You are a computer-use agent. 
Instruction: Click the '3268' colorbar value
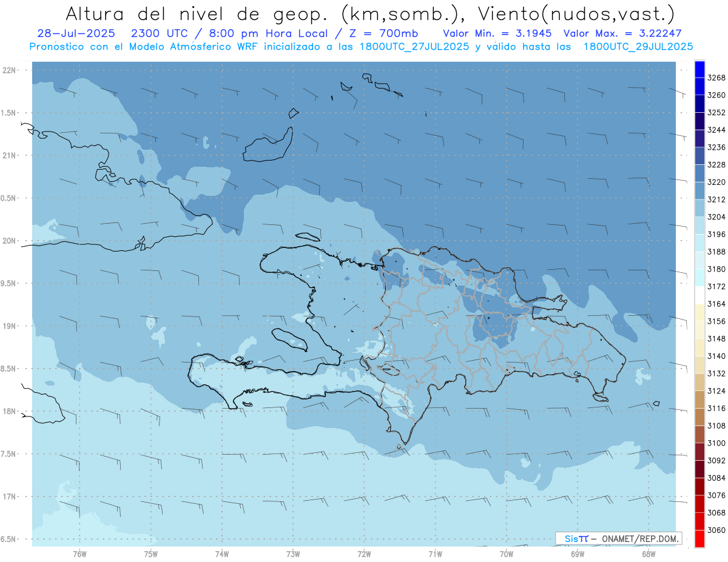[x=716, y=78]
